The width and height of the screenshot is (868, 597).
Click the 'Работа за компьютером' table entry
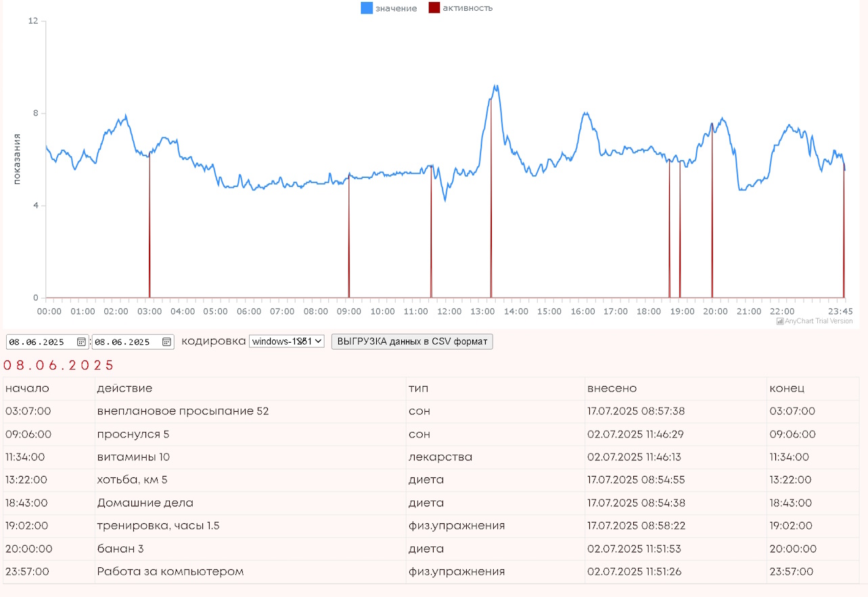click(x=170, y=571)
